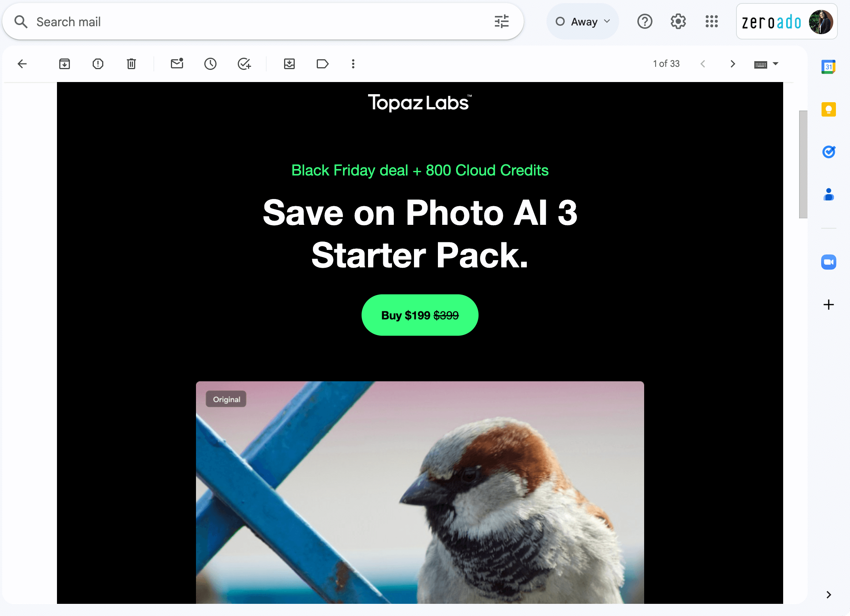Open Calendar in the side panel
Image resolution: width=850 pixels, height=616 pixels.
[829, 66]
